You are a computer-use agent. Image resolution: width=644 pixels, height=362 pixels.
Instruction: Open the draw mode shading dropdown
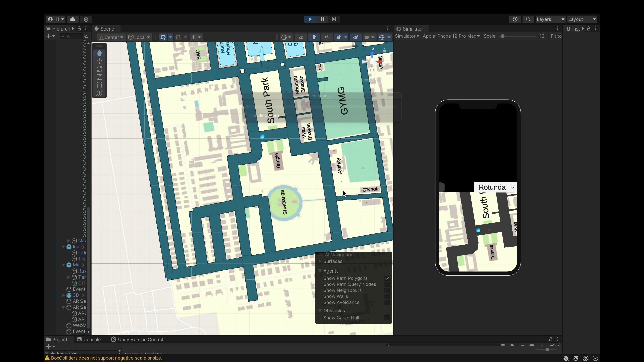(286, 37)
